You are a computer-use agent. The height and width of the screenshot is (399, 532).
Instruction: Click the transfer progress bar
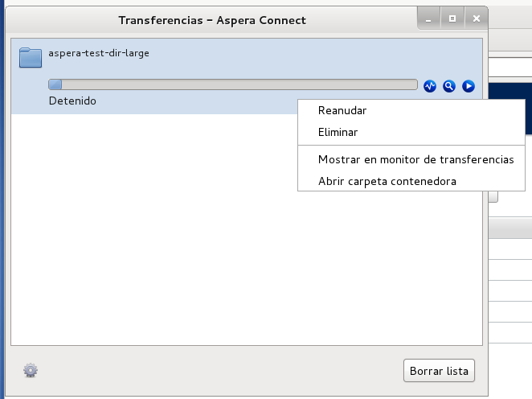[233, 84]
